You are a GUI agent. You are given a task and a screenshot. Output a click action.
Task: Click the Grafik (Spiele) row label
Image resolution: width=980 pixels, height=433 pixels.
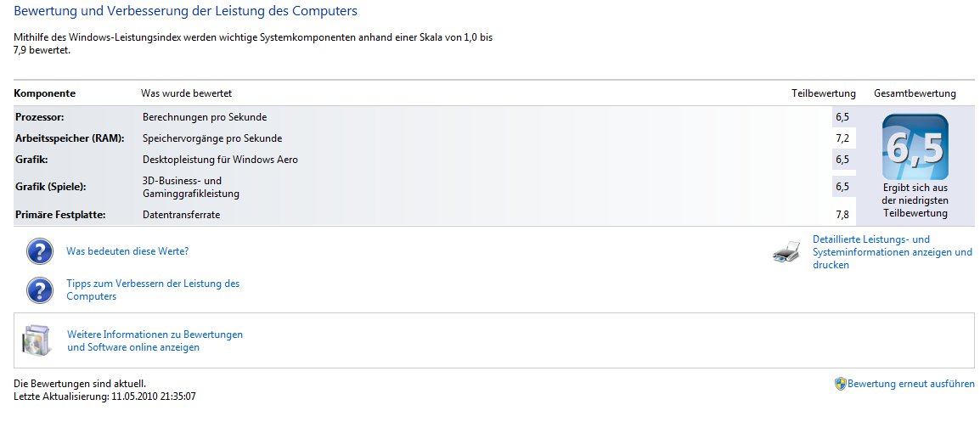tap(51, 186)
